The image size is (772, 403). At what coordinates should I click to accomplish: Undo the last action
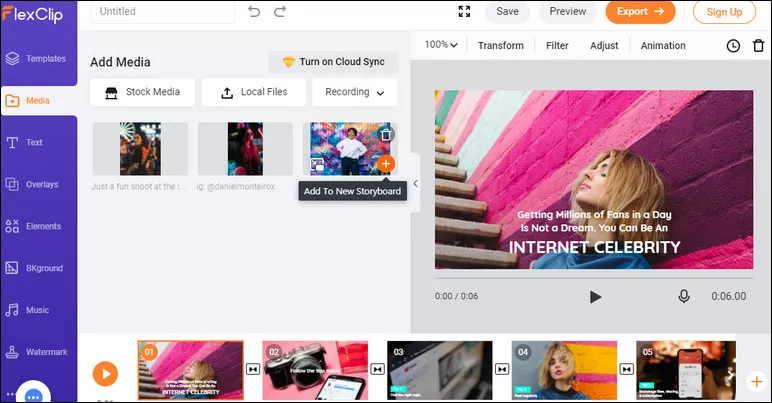click(254, 11)
